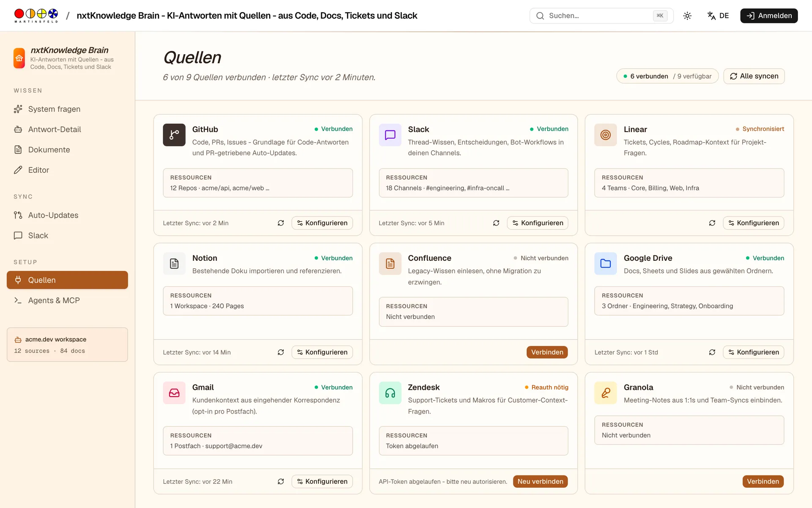The height and width of the screenshot is (508, 812).
Task: Go to Dokumente
Action: pos(68,150)
